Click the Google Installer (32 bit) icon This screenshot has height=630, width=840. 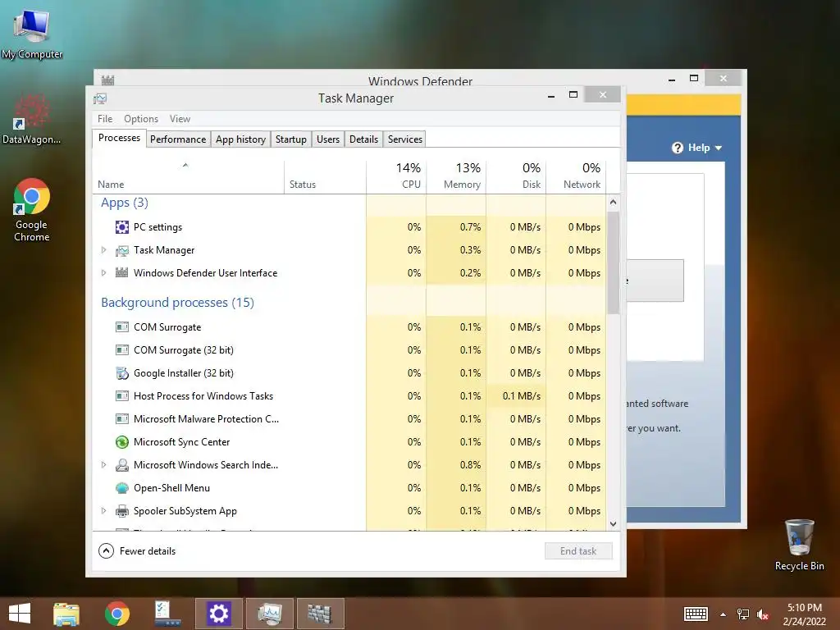coord(121,373)
